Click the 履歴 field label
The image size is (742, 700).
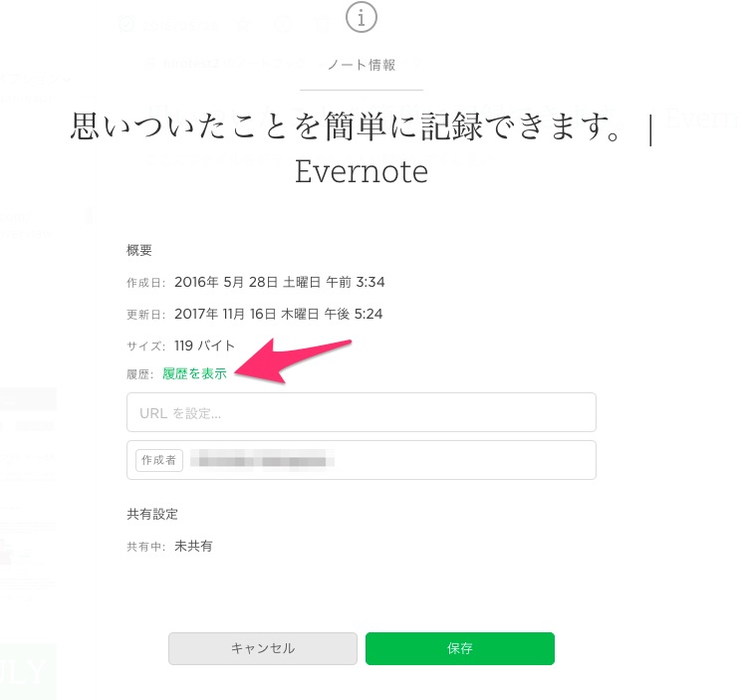point(140,374)
